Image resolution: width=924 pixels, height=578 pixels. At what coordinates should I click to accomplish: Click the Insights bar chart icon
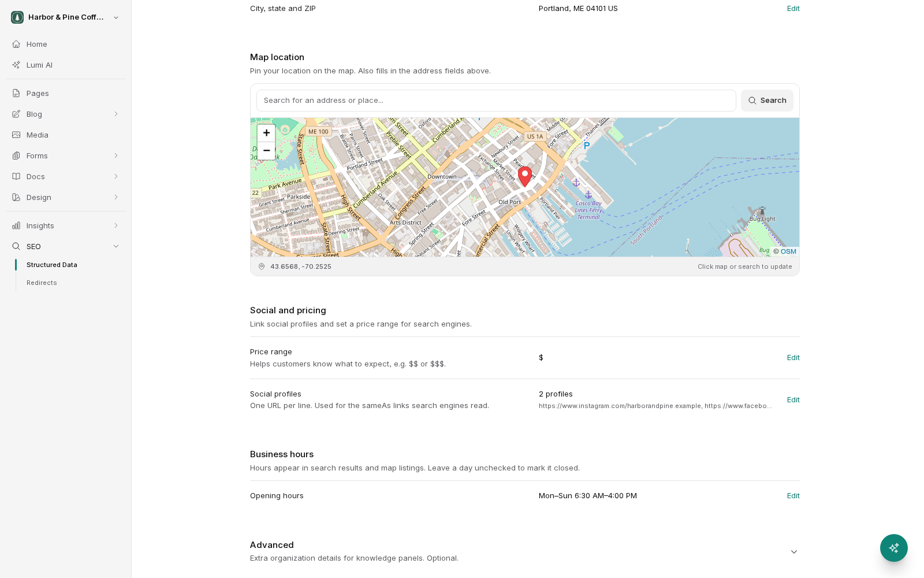pos(16,225)
